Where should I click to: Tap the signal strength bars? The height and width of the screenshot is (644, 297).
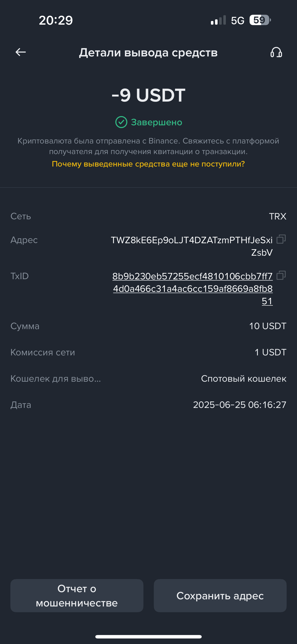coord(218,20)
